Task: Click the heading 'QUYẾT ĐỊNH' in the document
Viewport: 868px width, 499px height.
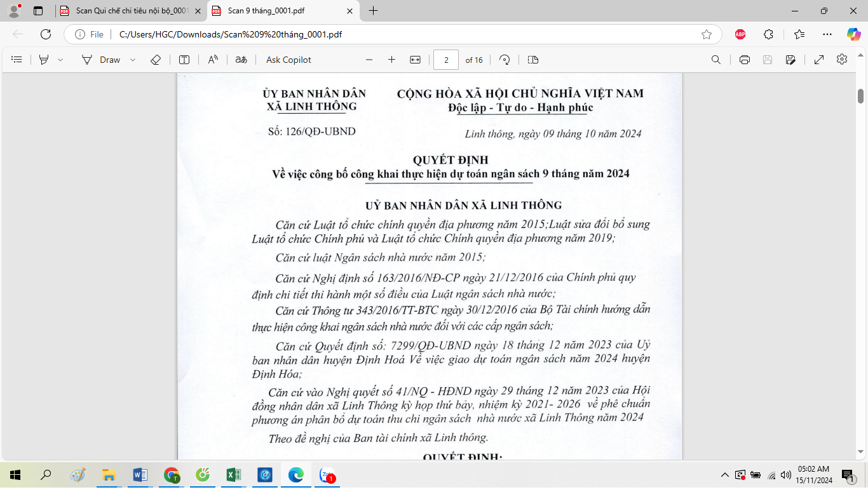Action: tap(451, 160)
